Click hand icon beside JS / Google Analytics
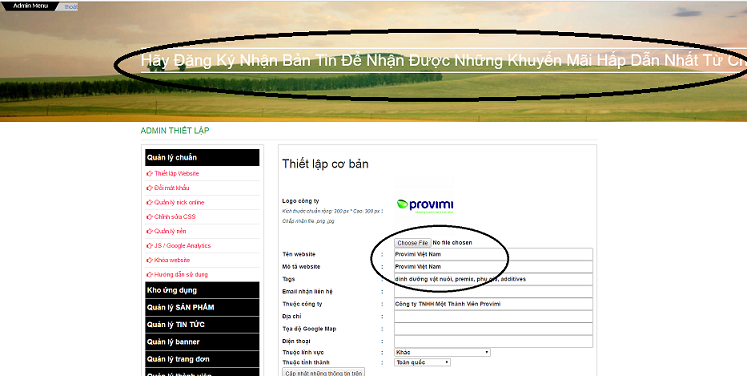The width and height of the screenshot is (747, 376). tap(150, 246)
